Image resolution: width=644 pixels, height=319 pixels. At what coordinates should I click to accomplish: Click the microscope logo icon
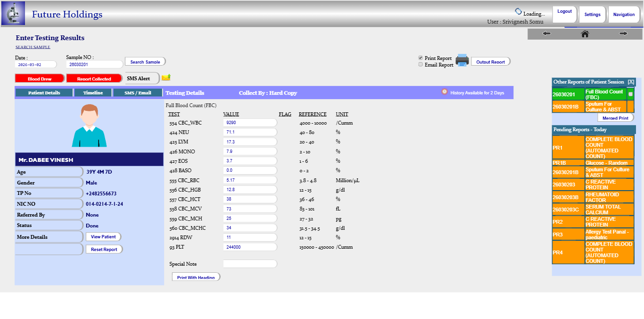tap(13, 13)
